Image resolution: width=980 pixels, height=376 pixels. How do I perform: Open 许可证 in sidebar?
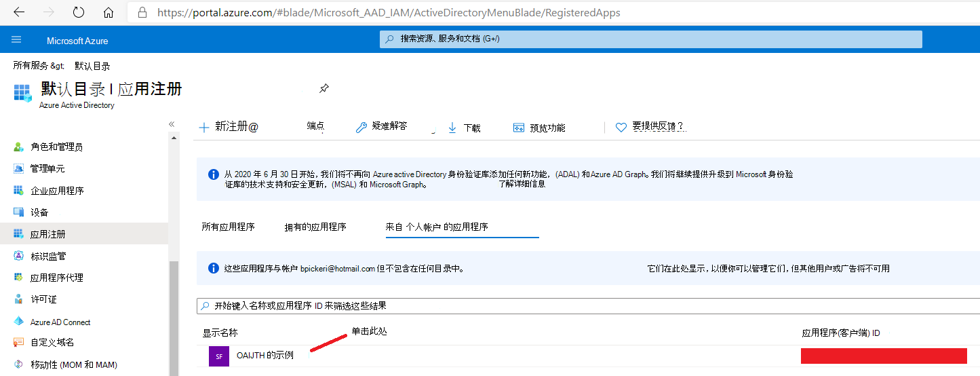point(43,299)
